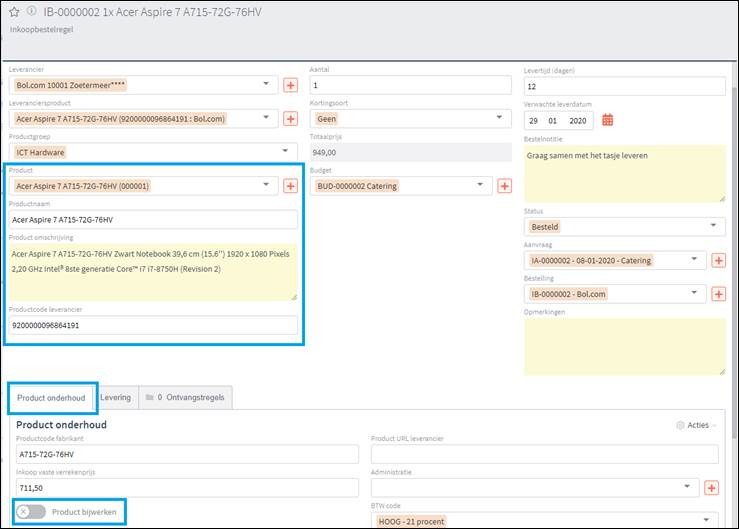Expand the Leverancier dropdown
The width and height of the screenshot is (739, 529).
266,84
